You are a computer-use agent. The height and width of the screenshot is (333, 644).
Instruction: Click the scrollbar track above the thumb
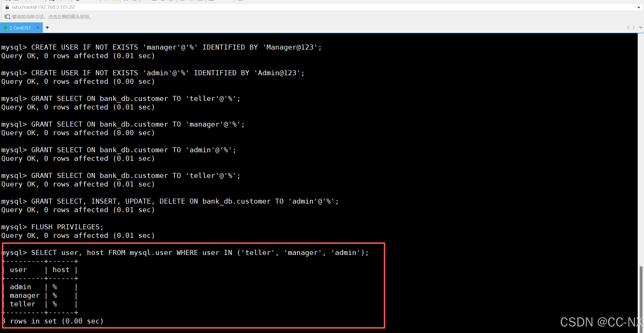(x=641, y=151)
